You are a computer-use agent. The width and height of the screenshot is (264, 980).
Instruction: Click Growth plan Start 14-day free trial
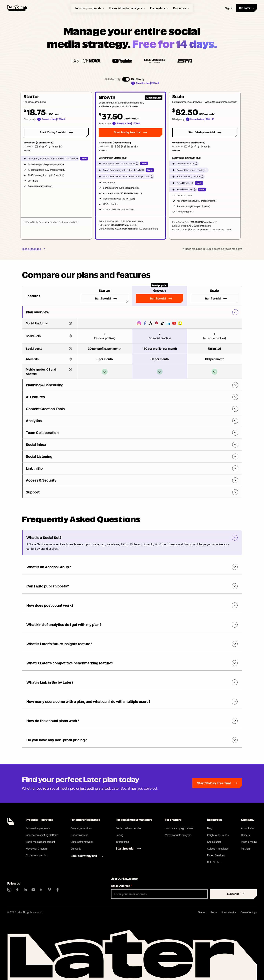(x=130, y=132)
